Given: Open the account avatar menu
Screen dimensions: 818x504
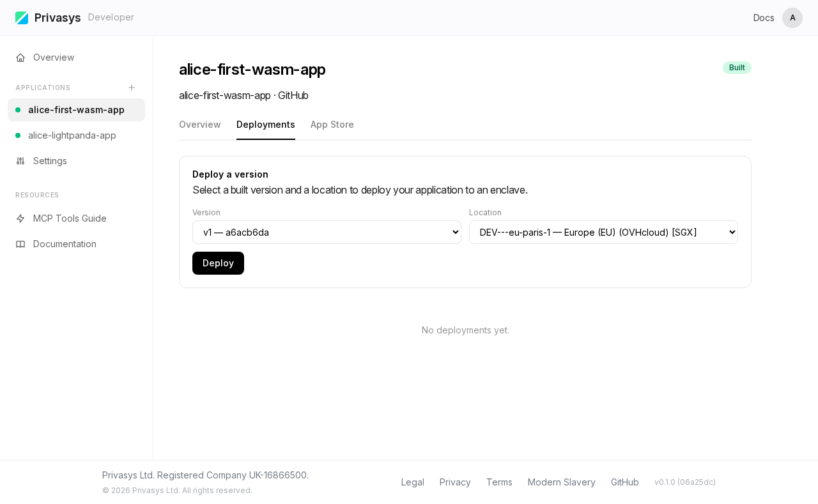Looking at the screenshot, I should pyautogui.click(x=792, y=18).
